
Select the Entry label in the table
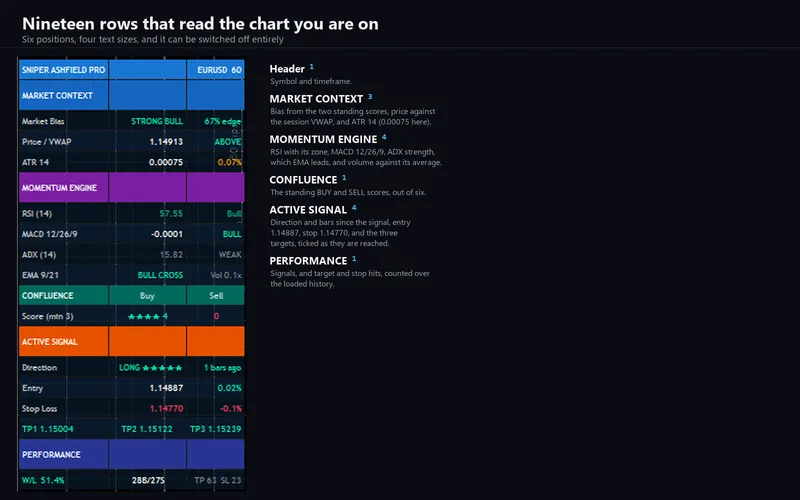[x=32, y=388]
